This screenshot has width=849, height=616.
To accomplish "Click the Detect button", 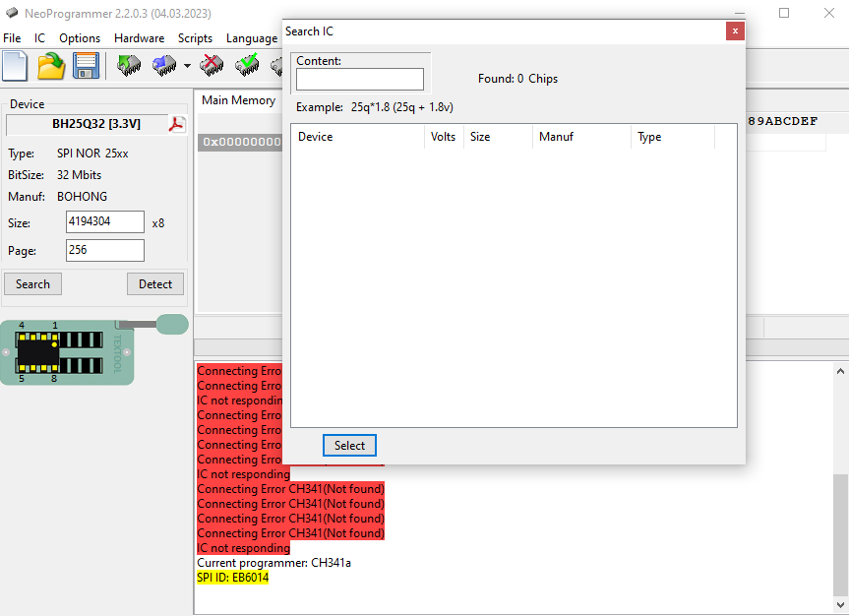I will click(155, 283).
